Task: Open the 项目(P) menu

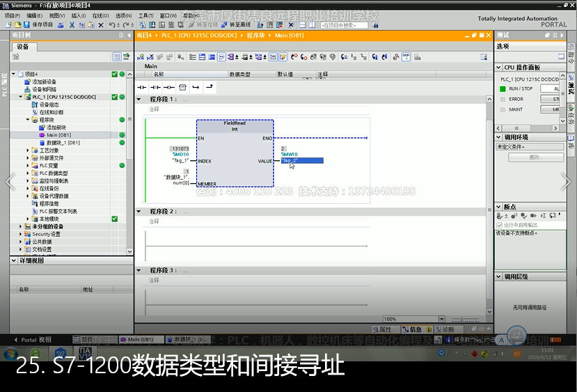Action: click(12, 15)
